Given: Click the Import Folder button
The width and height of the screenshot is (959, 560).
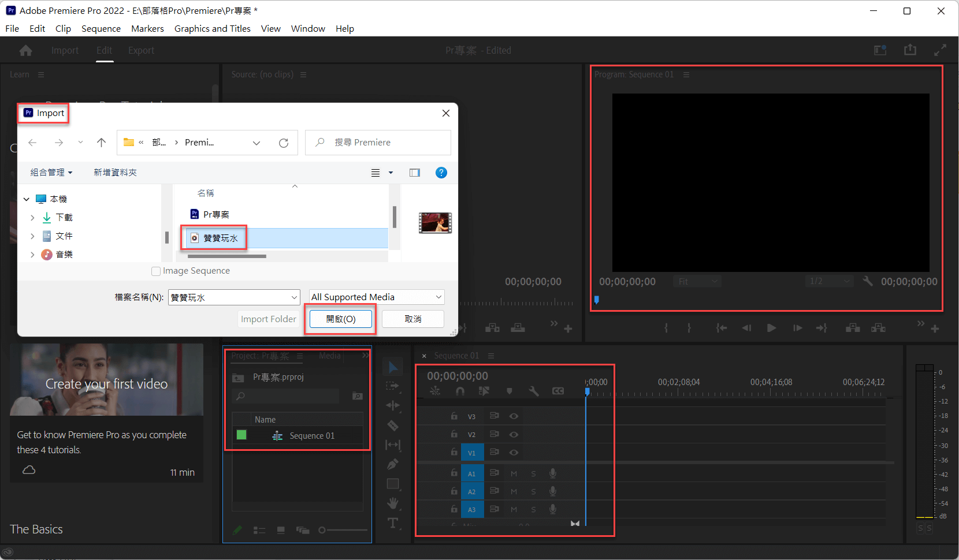Looking at the screenshot, I should tap(269, 319).
